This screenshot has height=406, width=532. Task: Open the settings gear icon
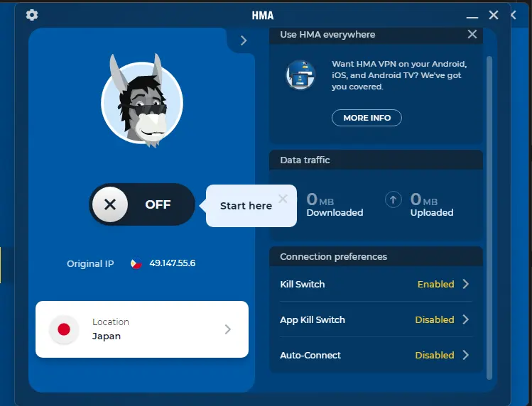click(x=32, y=15)
